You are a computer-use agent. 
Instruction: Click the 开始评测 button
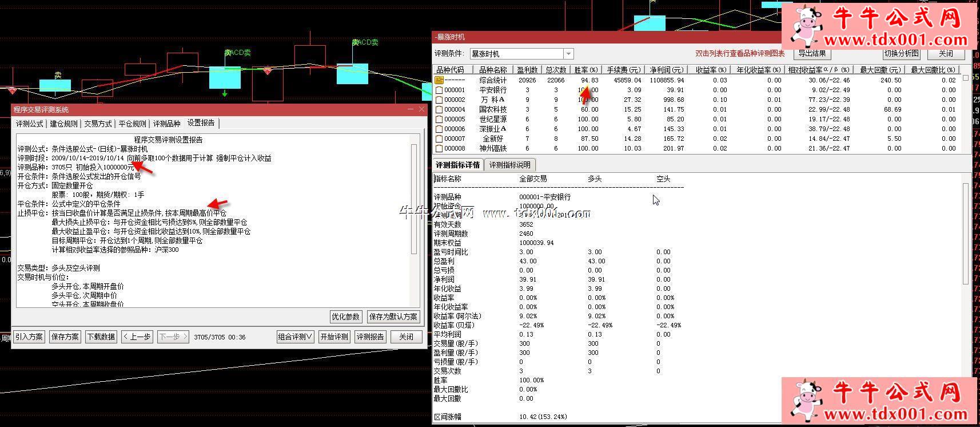pos(334,337)
